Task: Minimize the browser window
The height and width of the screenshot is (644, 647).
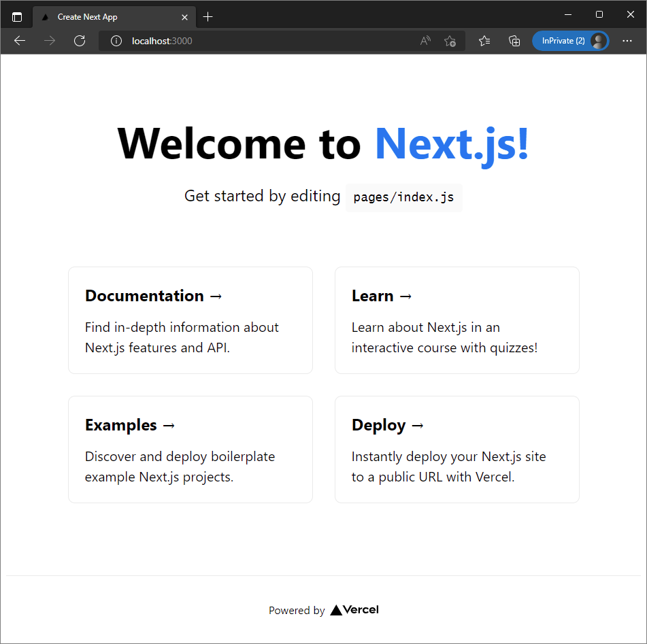Action: point(568,14)
